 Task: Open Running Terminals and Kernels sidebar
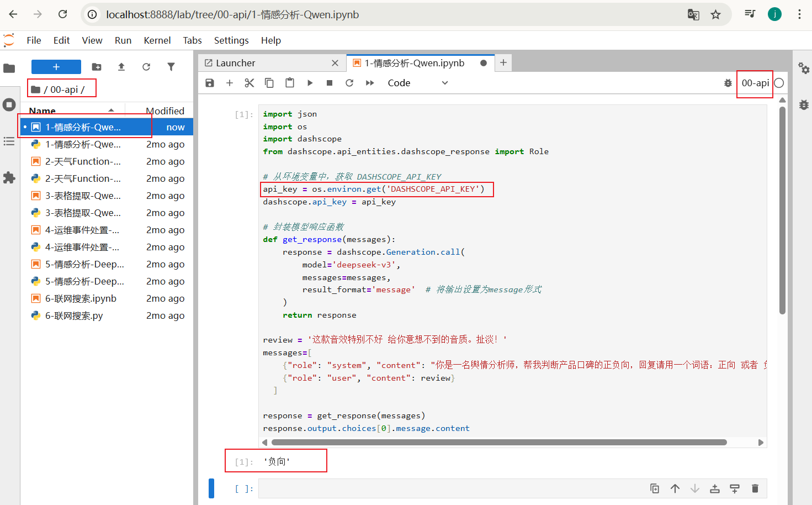[x=9, y=104]
